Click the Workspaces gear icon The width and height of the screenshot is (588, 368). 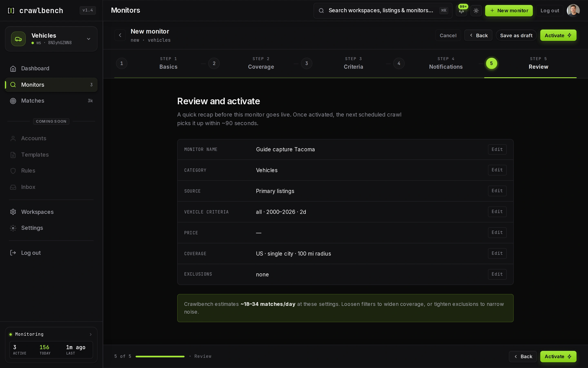click(x=13, y=212)
